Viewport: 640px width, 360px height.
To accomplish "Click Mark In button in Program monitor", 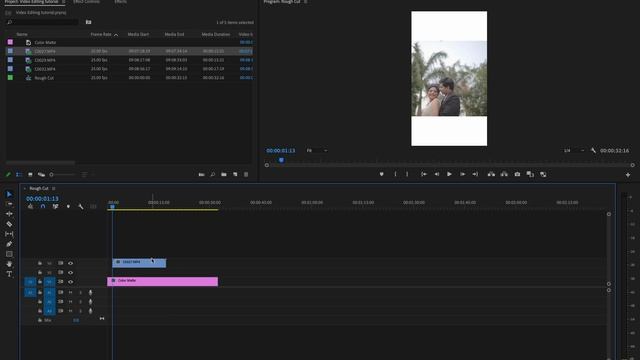I will (x=395, y=174).
